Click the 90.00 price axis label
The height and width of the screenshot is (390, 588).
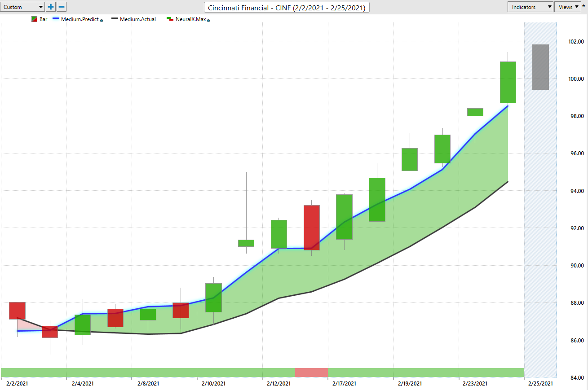click(x=576, y=266)
